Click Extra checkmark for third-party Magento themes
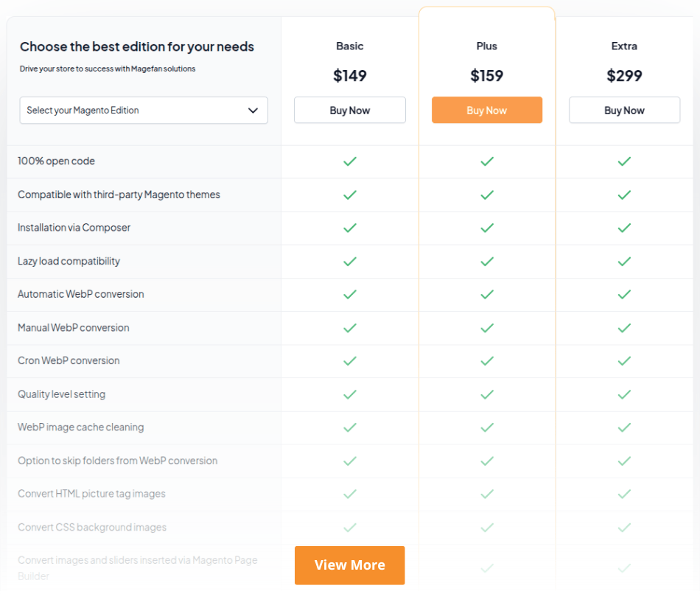The width and height of the screenshot is (700, 594). pos(624,195)
